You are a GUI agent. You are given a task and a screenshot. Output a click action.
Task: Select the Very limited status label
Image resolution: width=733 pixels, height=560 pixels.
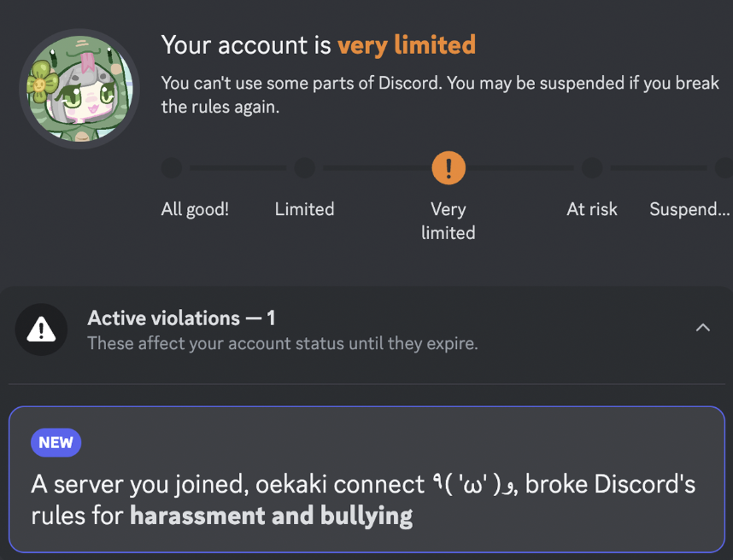point(448,220)
